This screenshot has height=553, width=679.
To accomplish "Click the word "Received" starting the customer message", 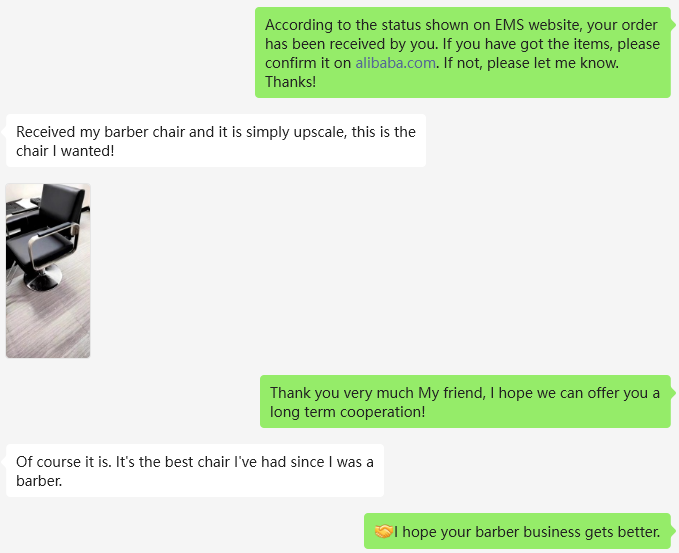I will pyautogui.click(x=49, y=132).
